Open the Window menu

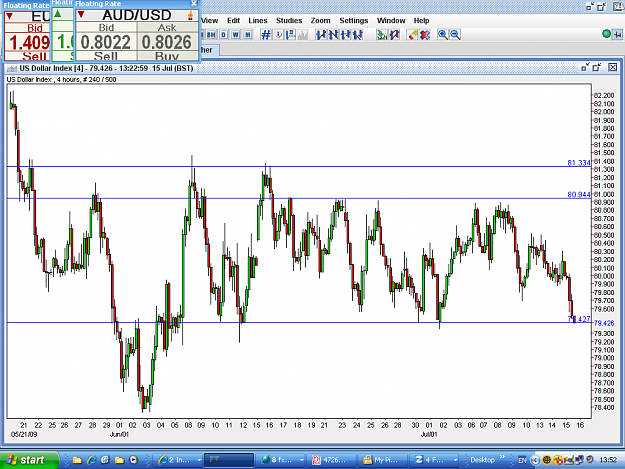click(391, 21)
